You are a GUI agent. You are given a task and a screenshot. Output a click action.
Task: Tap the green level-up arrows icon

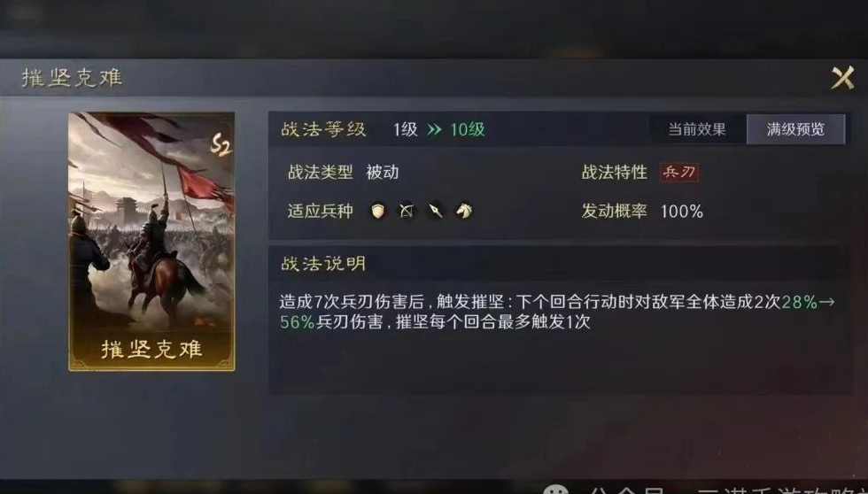tap(435, 129)
